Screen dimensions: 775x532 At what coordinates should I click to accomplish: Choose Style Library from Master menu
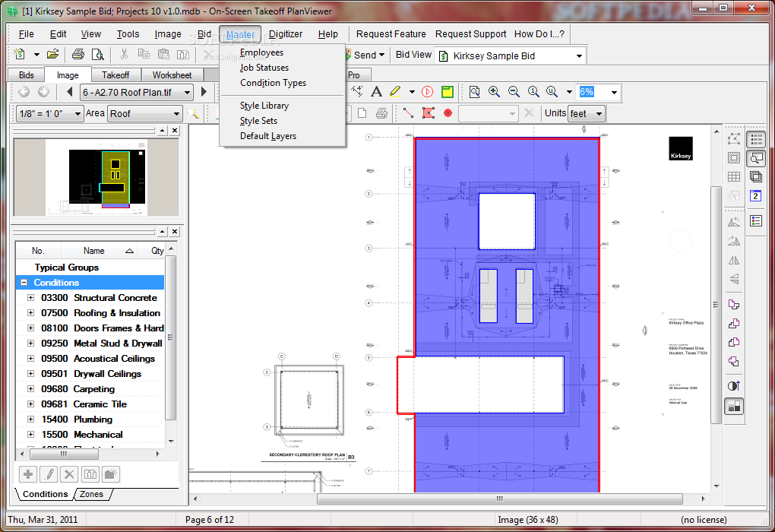[x=264, y=106]
